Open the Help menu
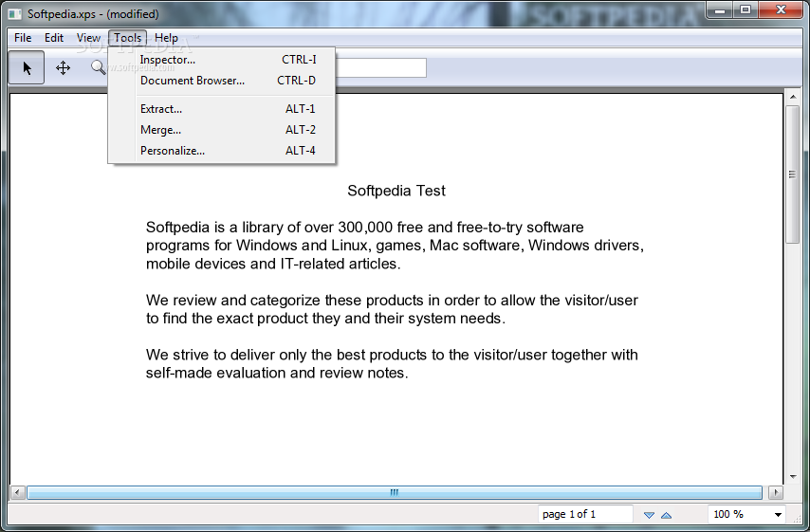810x532 pixels. 166,38
